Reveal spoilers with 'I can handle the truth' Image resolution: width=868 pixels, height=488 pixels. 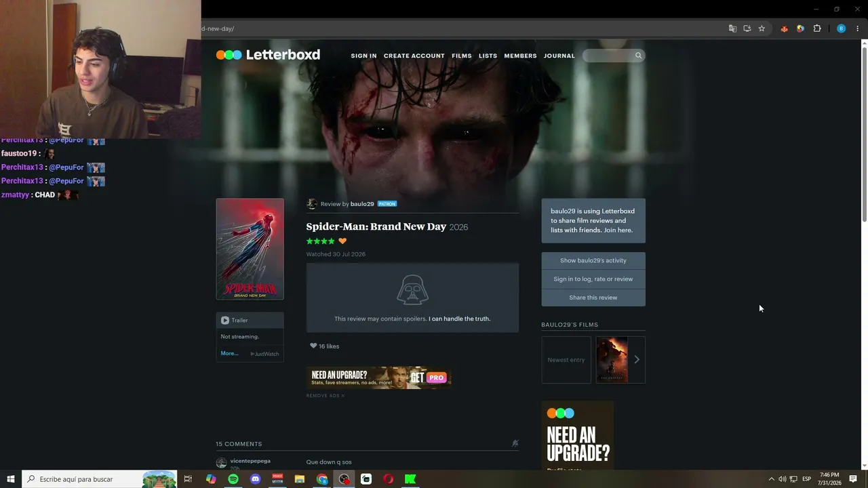460,319
